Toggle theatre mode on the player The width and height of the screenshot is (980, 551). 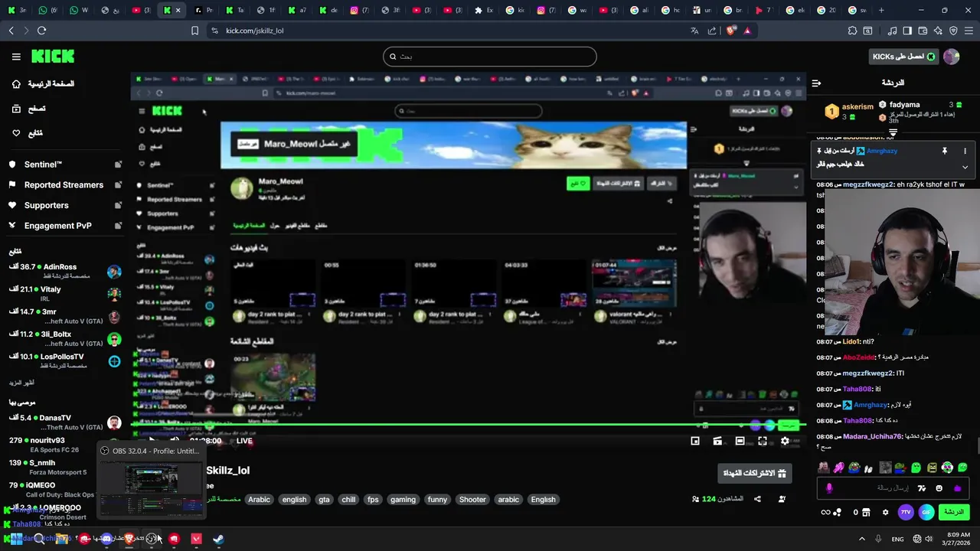(740, 441)
